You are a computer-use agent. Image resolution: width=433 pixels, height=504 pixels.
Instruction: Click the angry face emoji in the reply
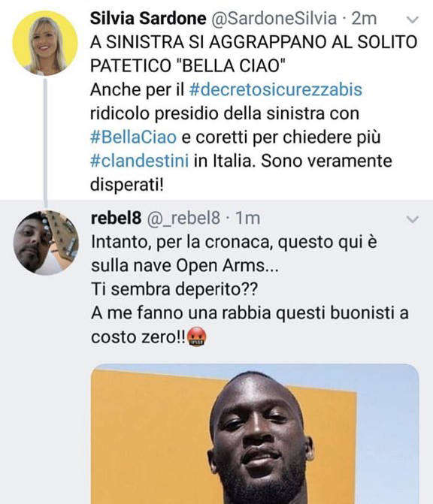point(196,337)
